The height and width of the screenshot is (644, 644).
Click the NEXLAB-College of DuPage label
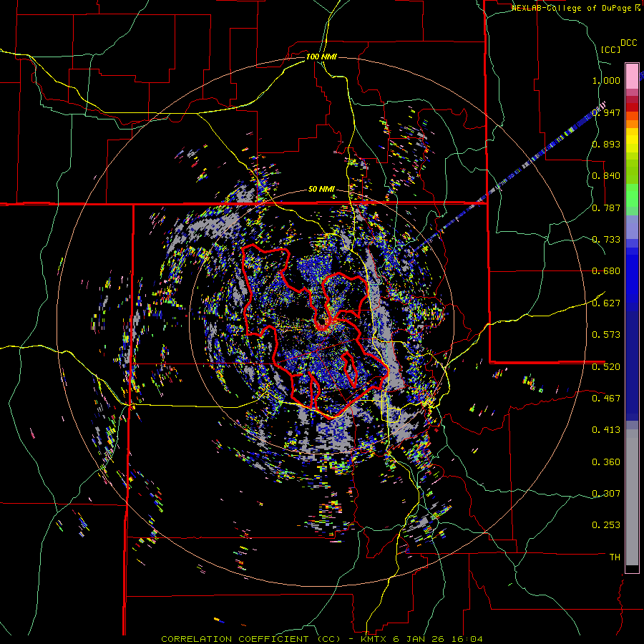pos(573,8)
